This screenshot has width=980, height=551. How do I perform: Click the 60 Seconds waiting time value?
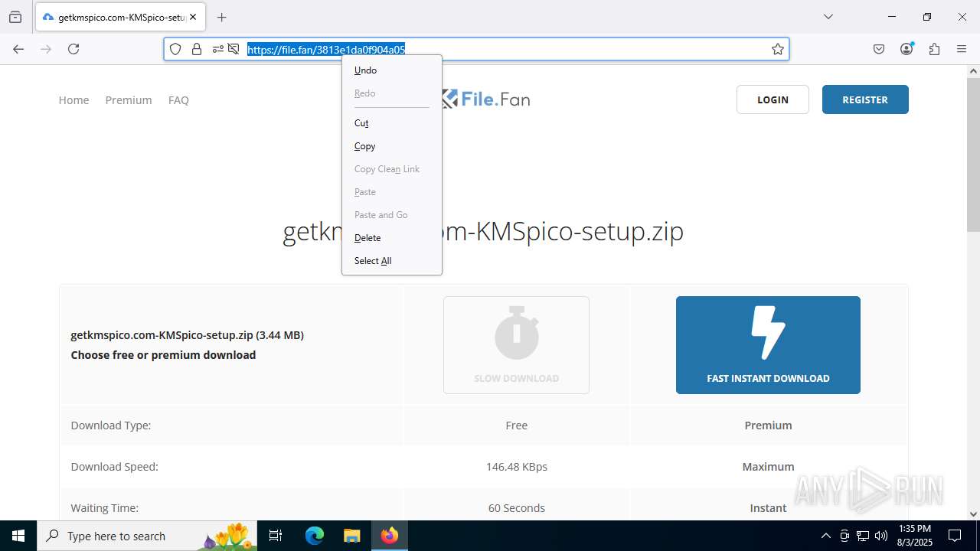click(x=517, y=507)
